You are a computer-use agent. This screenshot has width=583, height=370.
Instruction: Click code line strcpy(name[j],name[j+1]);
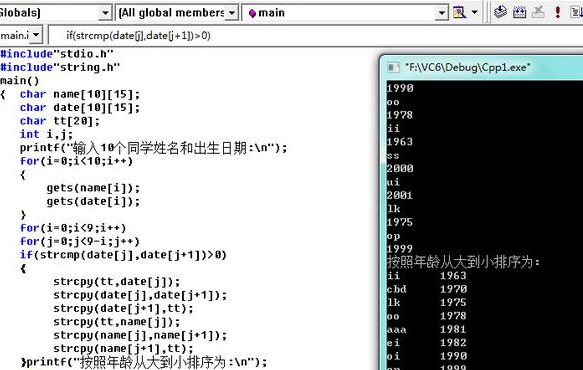(140, 335)
